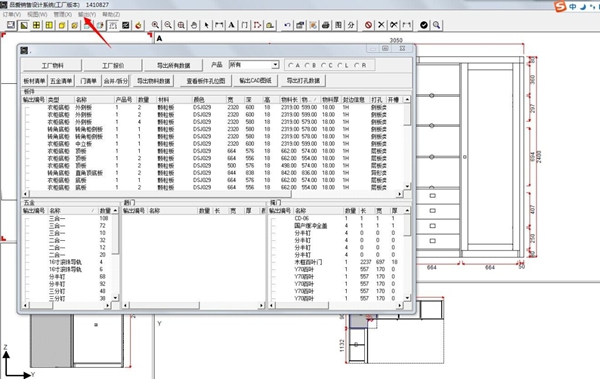The image size is (600, 379).
Task: Click the dimension measure icon left of the A tool
Action: (219, 25)
